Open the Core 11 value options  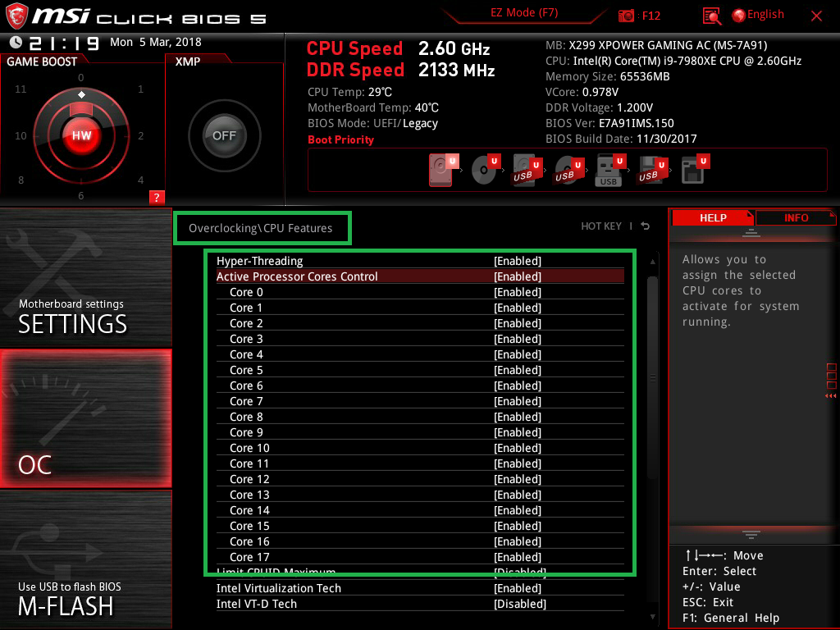[x=518, y=463]
